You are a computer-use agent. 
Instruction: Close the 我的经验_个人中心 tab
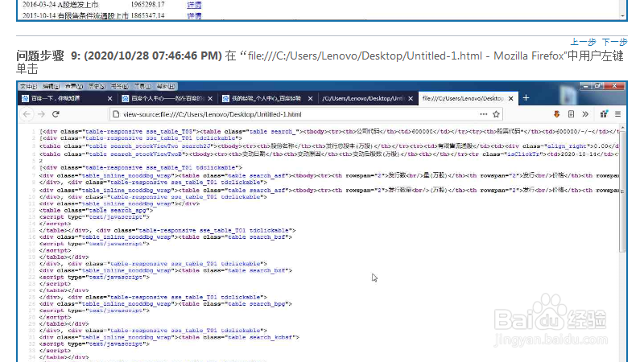[310, 98]
